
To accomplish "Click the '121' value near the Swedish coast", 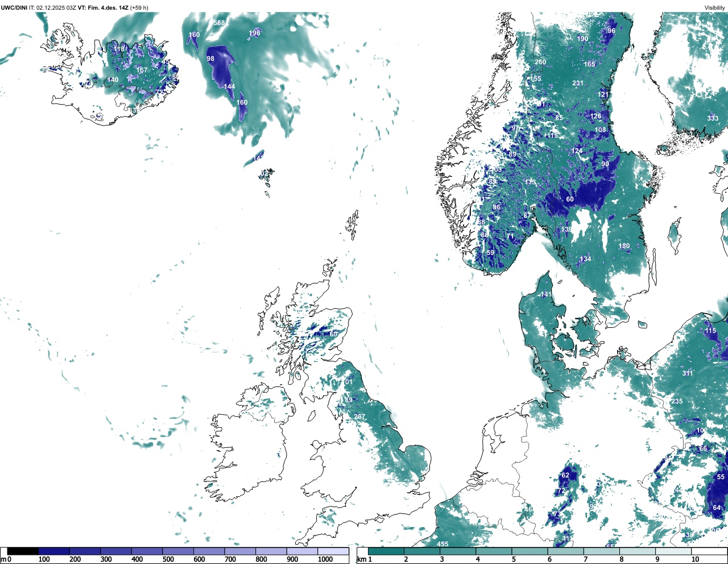I will coord(603,94).
